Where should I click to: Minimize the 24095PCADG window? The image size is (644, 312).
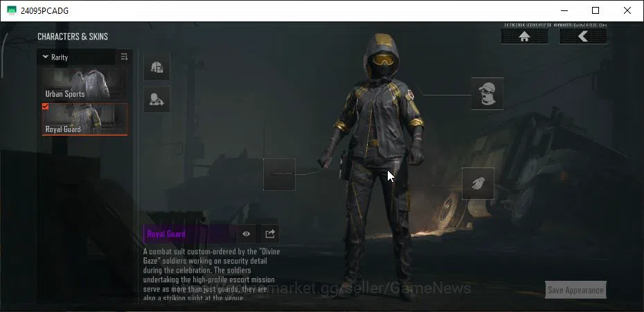[564, 10]
